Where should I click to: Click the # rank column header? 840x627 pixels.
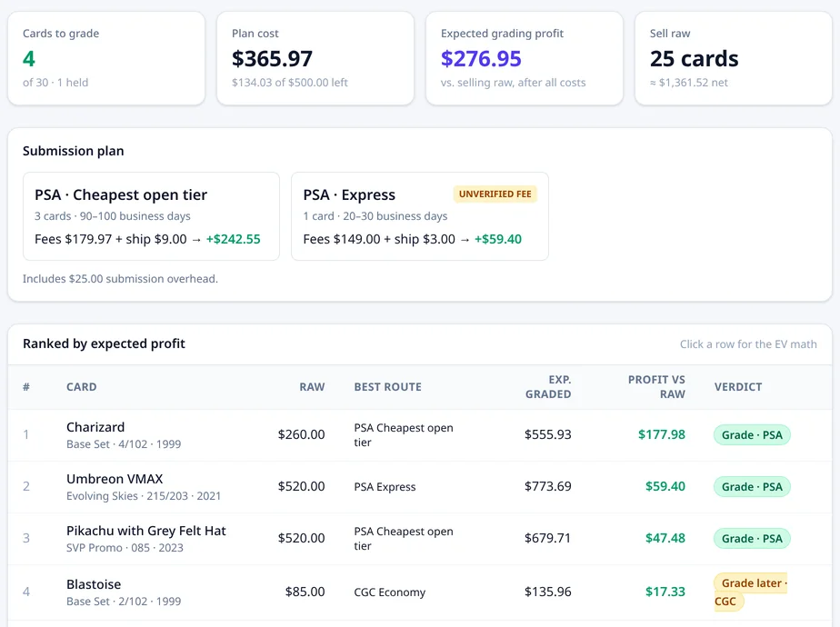pos(26,386)
